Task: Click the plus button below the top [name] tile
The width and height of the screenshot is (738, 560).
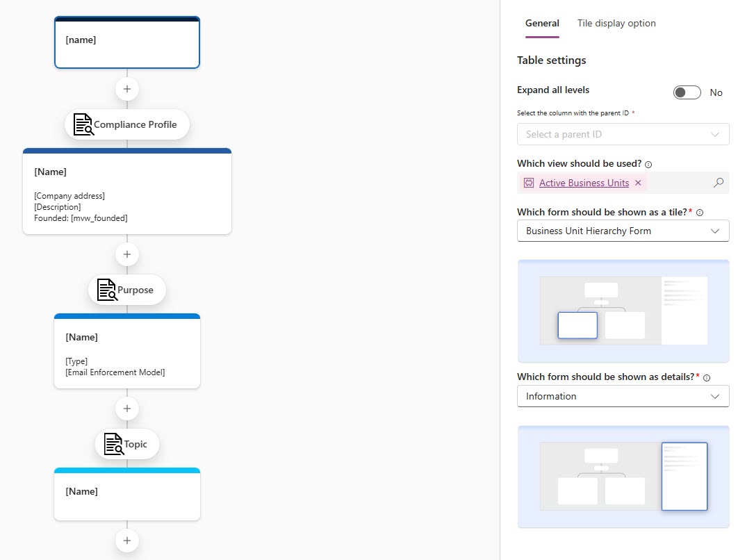Action: 127,89
